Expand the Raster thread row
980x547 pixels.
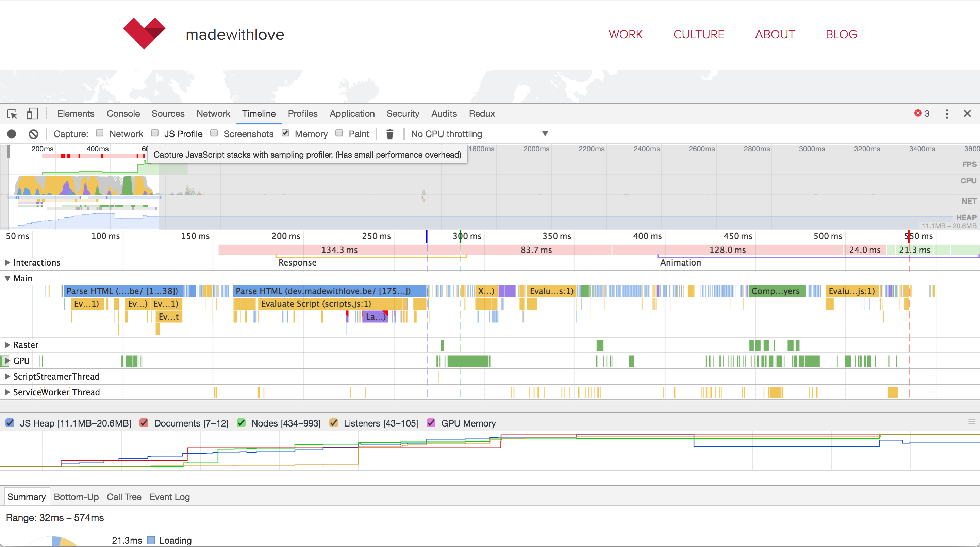click(x=7, y=345)
